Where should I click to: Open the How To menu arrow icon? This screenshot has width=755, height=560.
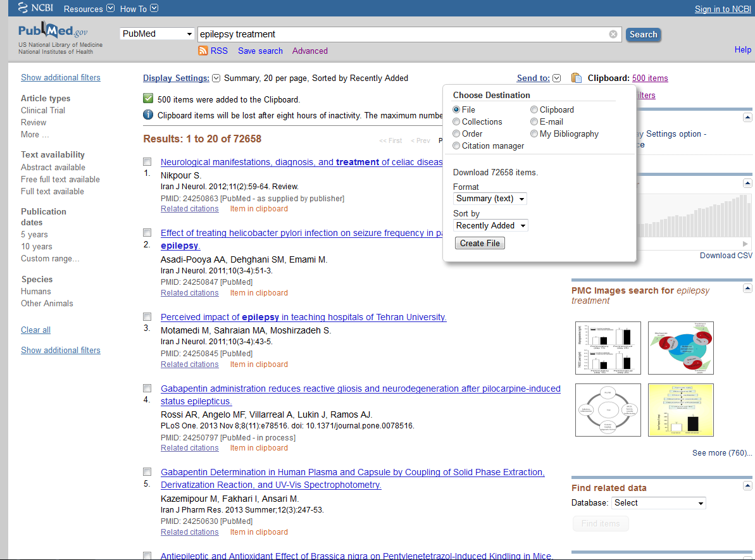[154, 8]
